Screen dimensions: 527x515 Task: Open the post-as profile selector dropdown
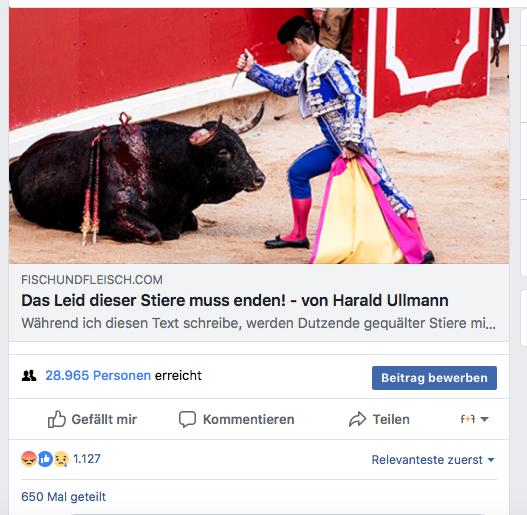tap(474, 419)
